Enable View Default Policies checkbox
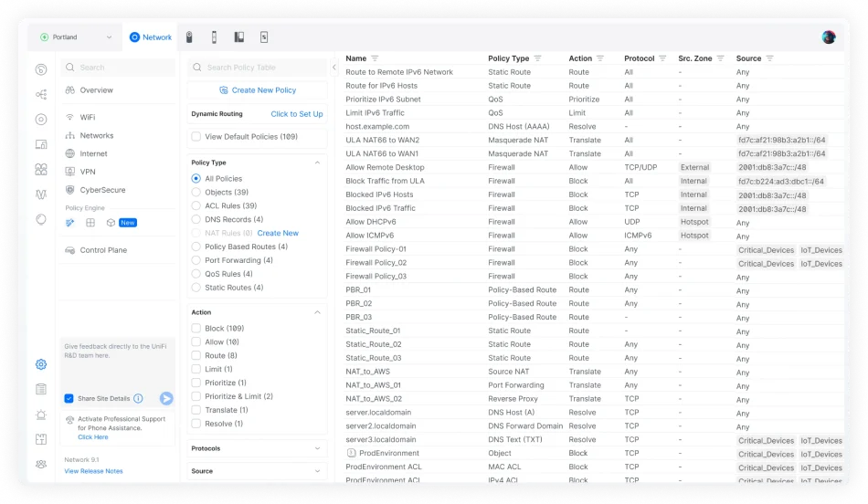 [196, 137]
